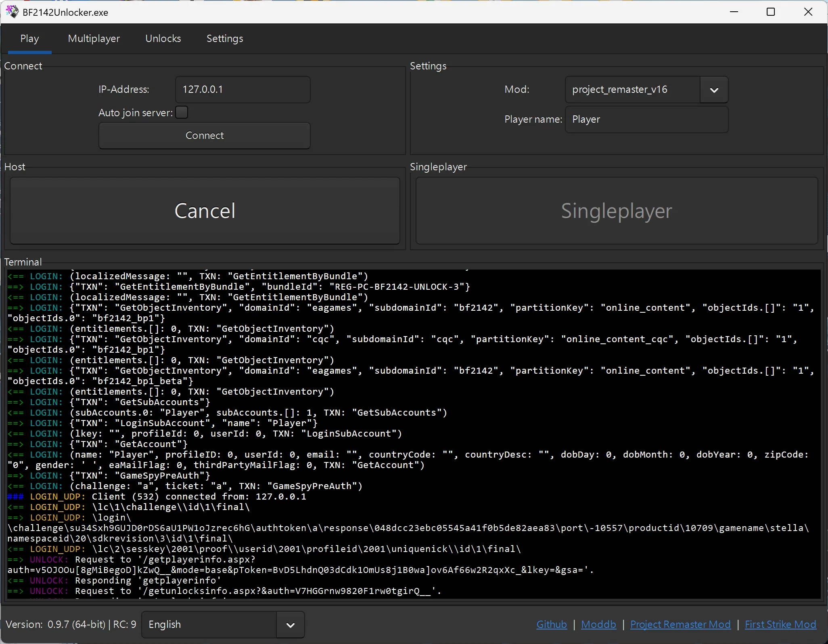Go to the Settings tab
The height and width of the screenshot is (644, 828).
pos(225,39)
